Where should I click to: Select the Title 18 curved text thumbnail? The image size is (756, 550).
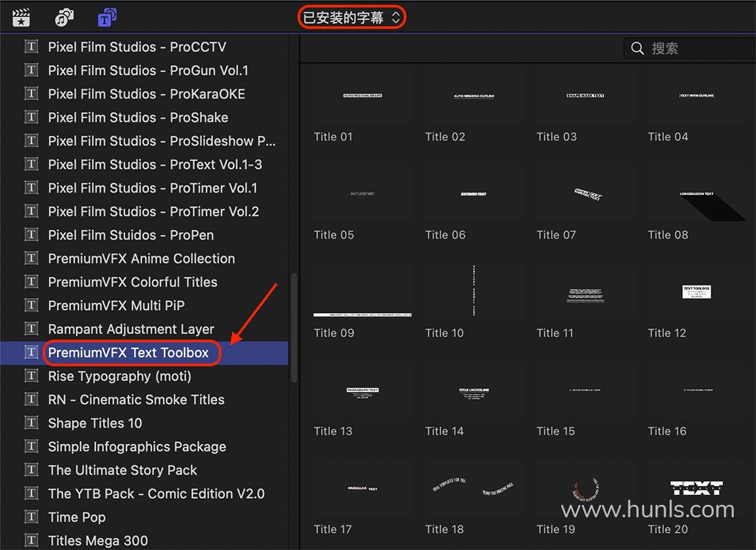pos(474,488)
